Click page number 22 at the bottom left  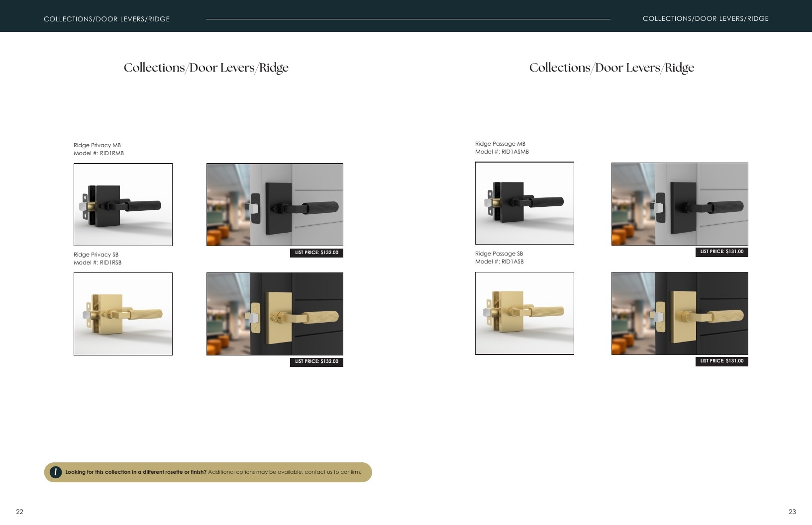19,512
